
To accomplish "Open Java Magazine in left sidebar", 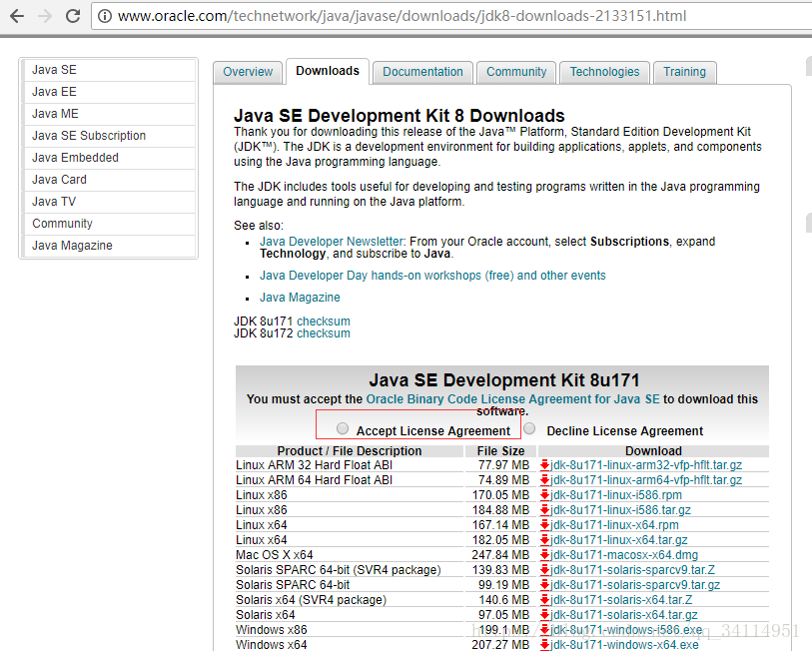I will point(109,246).
